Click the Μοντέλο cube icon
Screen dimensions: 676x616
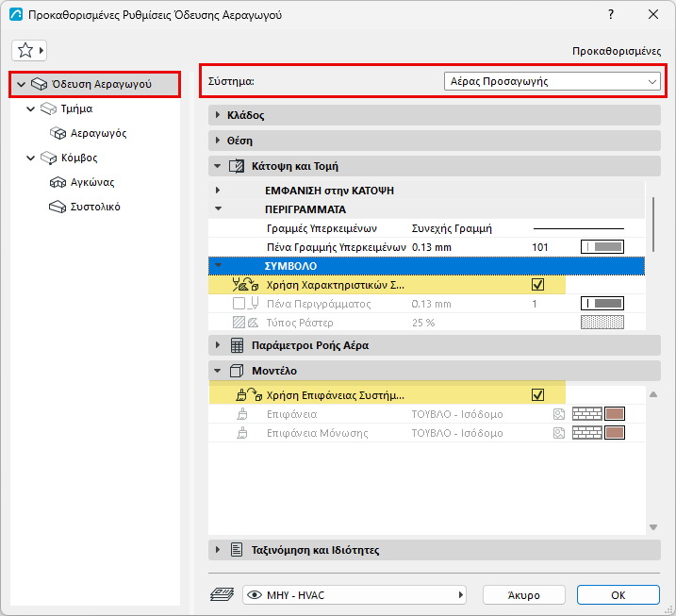click(237, 371)
